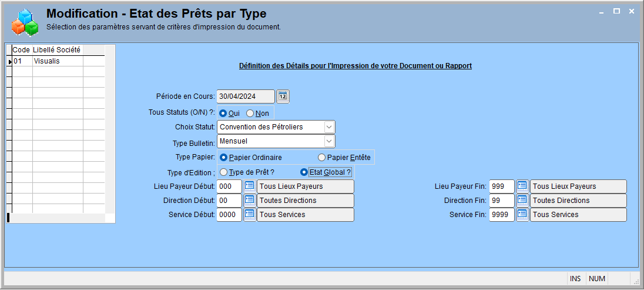This screenshot has height=290, width=644.
Task: Open lookup list for Lieu Payeur Début
Action: click(x=249, y=186)
